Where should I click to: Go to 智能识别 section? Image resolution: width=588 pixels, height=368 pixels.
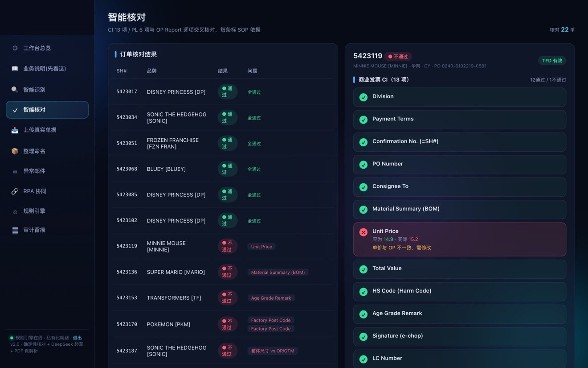(x=47, y=90)
